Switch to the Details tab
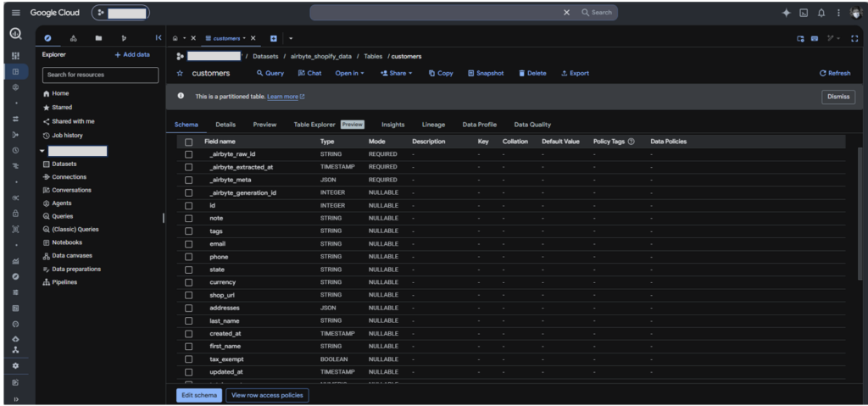The height and width of the screenshot is (406, 868). pyautogui.click(x=225, y=125)
